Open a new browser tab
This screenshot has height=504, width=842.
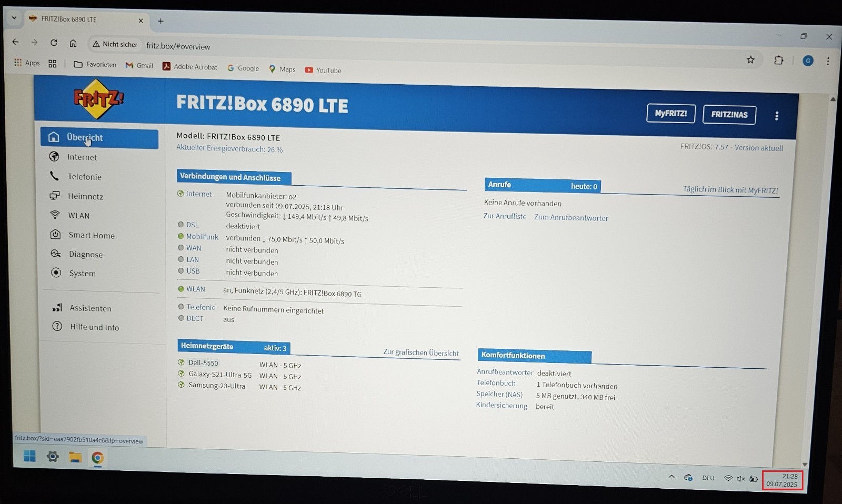pyautogui.click(x=161, y=21)
